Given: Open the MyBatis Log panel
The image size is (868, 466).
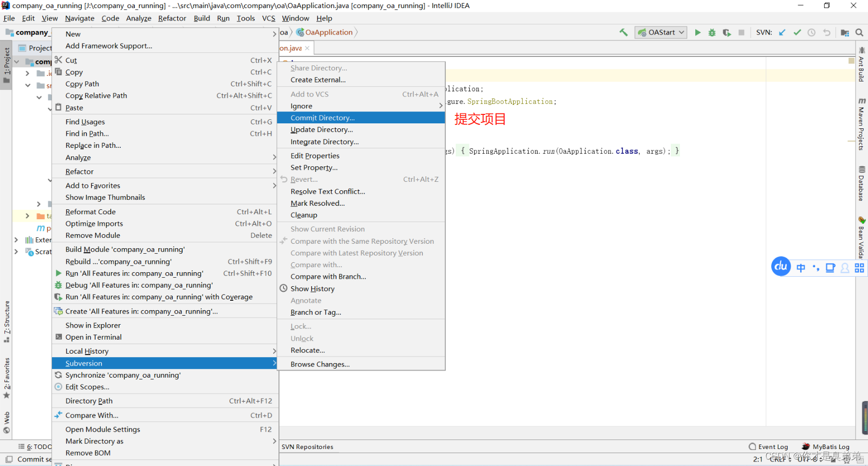Looking at the screenshot, I should (x=826, y=447).
